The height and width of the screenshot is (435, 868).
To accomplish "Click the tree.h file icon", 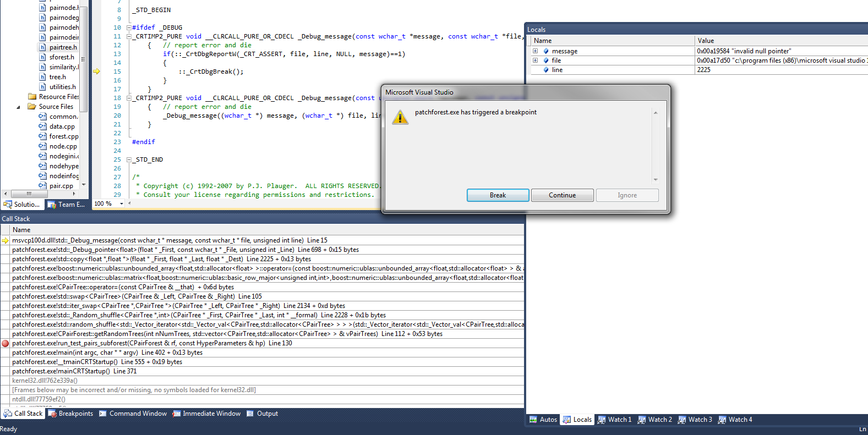I will click(42, 77).
